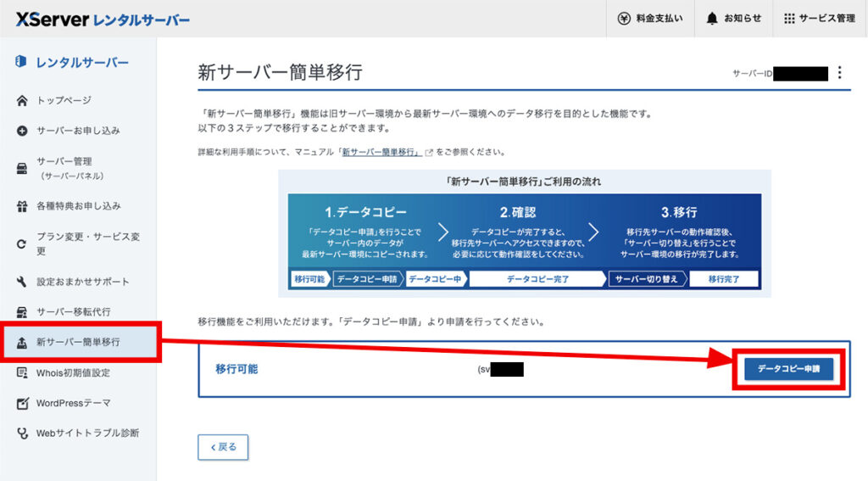The height and width of the screenshot is (481, 868).
Task: Click the 移行可能 label in flow diagram
Action: click(x=309, y=279)
